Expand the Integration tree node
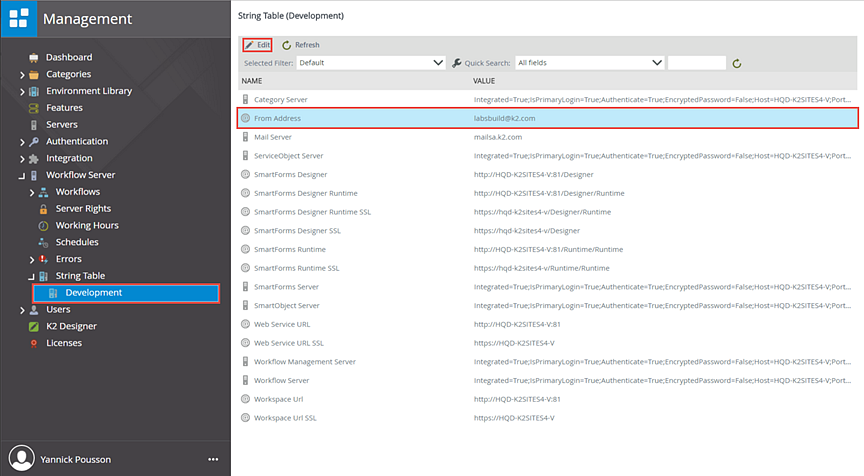864x476 pixels. coord(22,159)
